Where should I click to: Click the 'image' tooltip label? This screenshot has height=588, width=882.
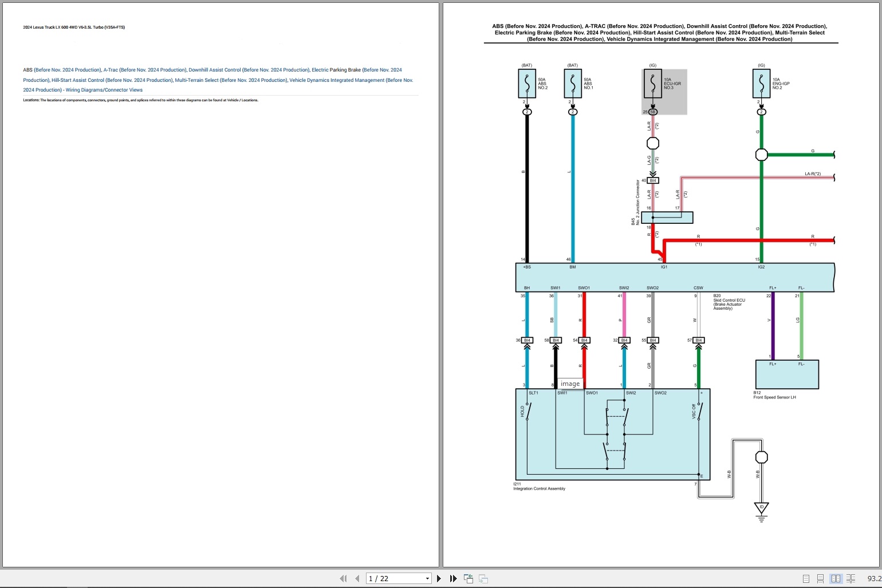pos(570,384)
